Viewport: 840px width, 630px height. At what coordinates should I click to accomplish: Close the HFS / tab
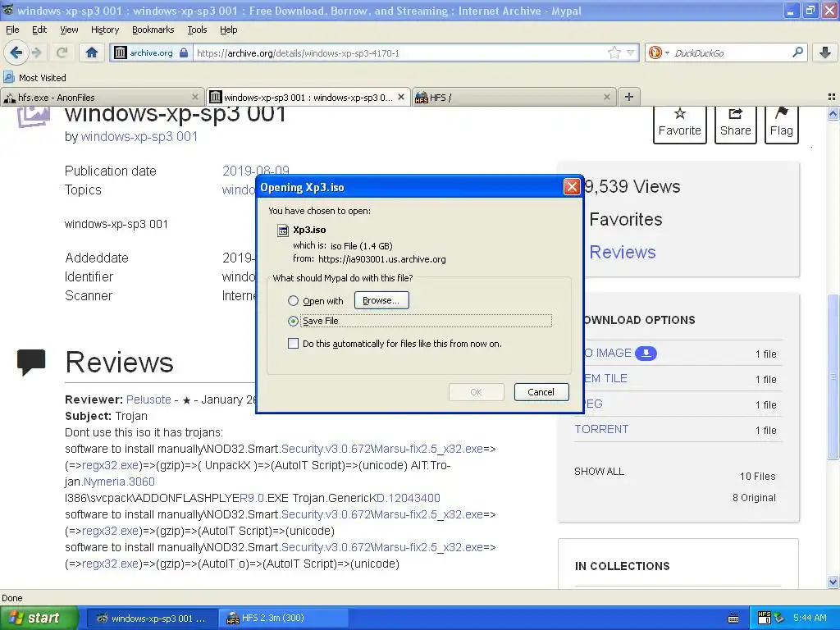(x=606, y=97)
